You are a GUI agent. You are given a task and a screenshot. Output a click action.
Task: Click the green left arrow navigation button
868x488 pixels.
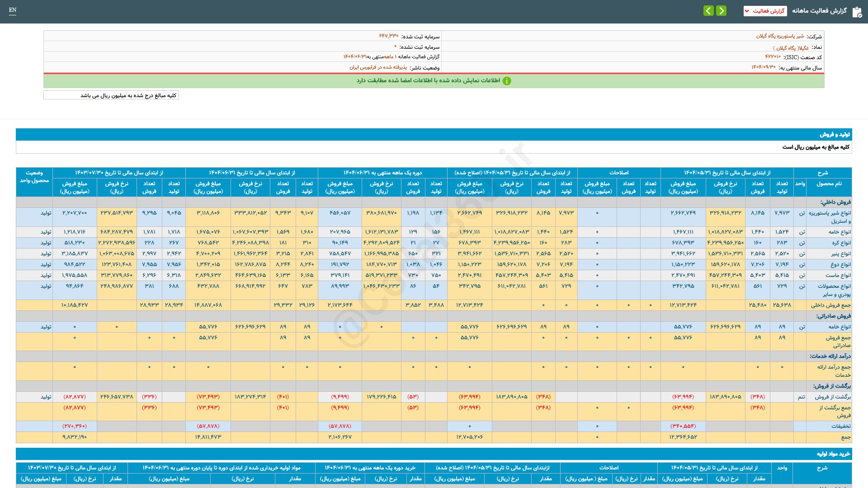708,11
